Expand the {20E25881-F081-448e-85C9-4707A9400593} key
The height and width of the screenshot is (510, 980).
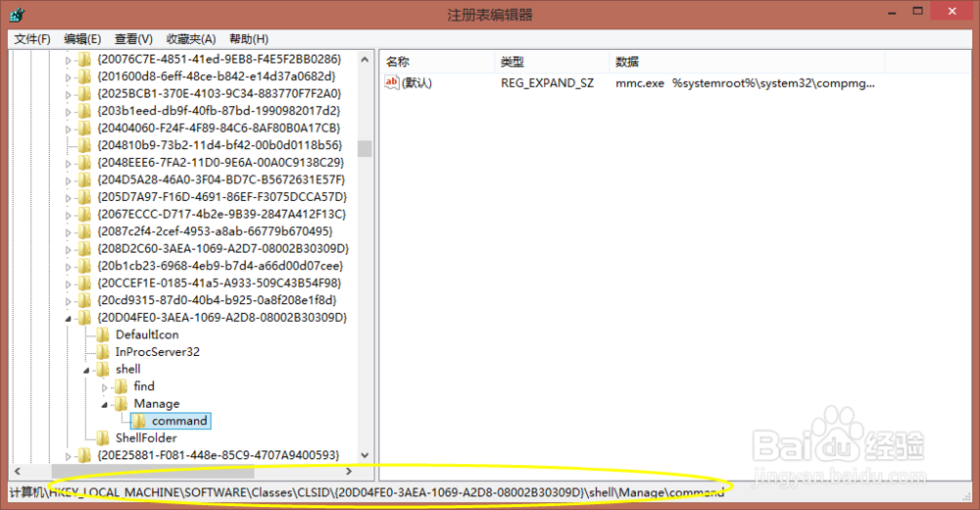pyautogui.click(x=69, y=456)
